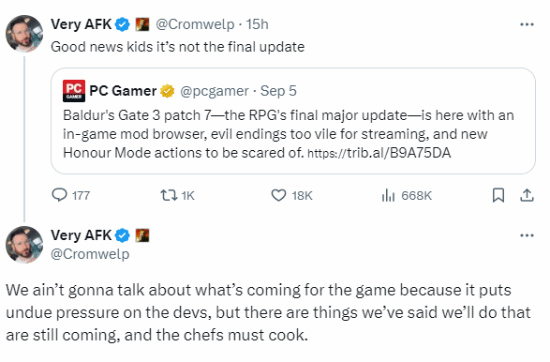Open the 15h timestamp of the top tweet
550x362 pixels.
click(257, 25)
